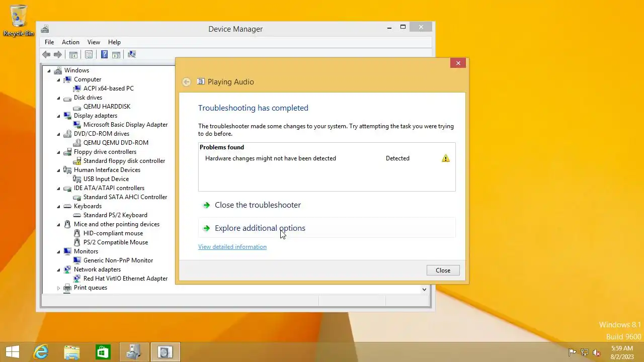
Task: Click the Device Manager title bar icon
Action: [45, 29]
